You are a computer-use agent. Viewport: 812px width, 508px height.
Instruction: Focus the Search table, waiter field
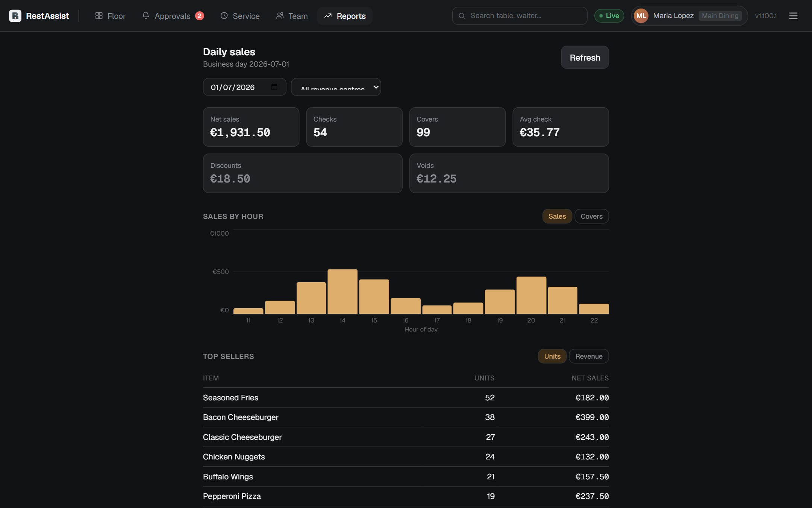(x=520, y=16)
